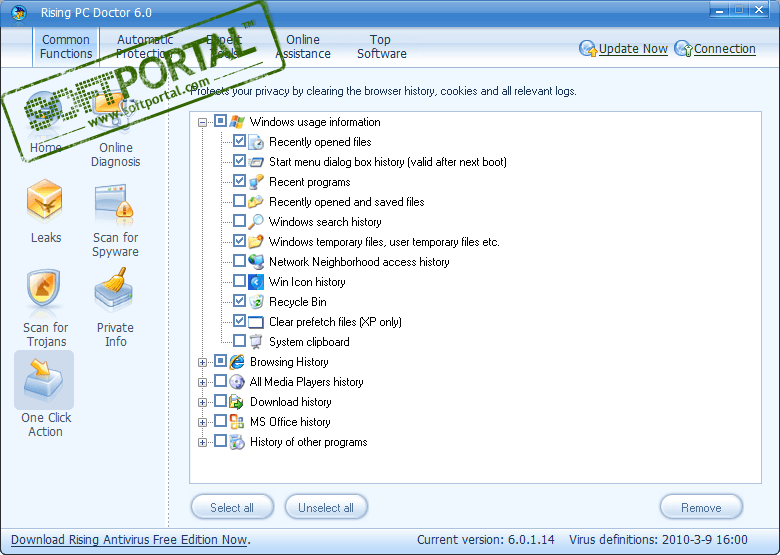The image size is (780, 555).
Task: Toggle the Browsing History parent checkbox
Action: [220, 361]
